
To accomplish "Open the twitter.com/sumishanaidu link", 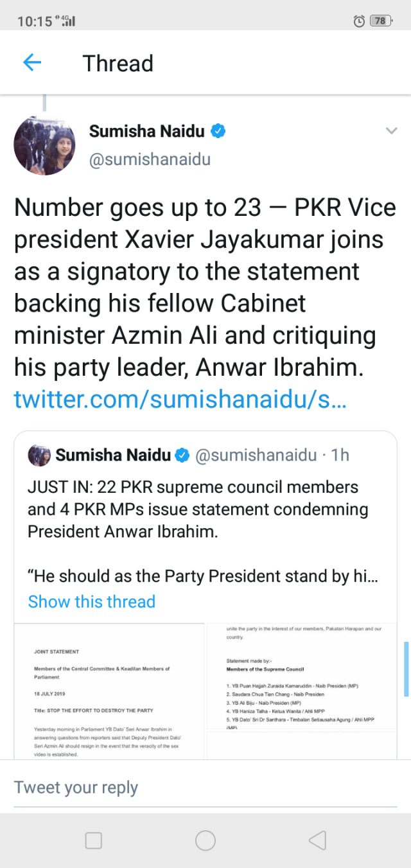I will [x=180, y=399].
